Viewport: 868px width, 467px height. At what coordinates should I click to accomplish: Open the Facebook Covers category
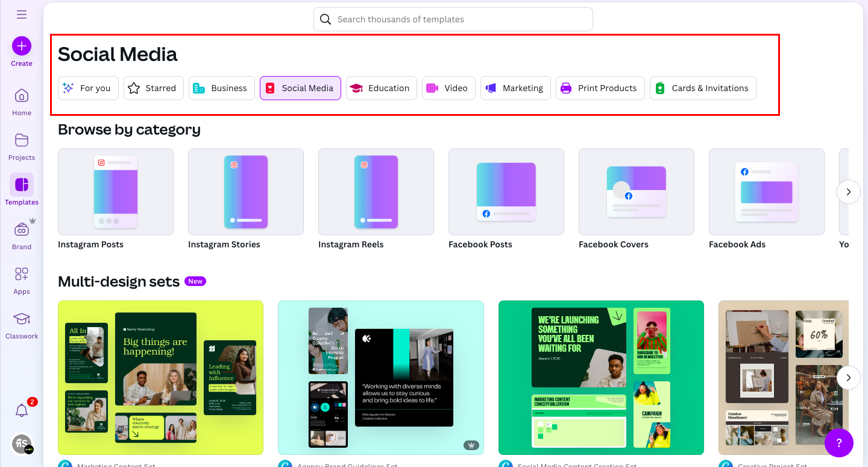point(636,192)
